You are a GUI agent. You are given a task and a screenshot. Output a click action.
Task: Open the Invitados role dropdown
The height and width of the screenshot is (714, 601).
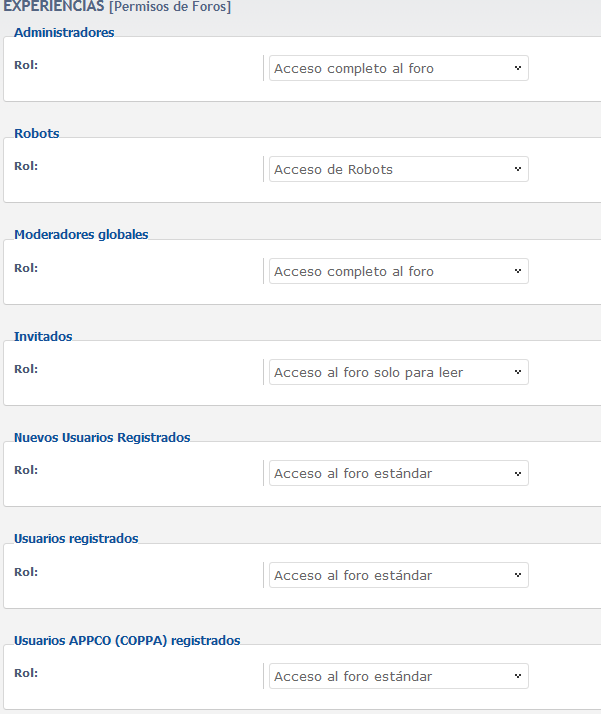point(398,372)
